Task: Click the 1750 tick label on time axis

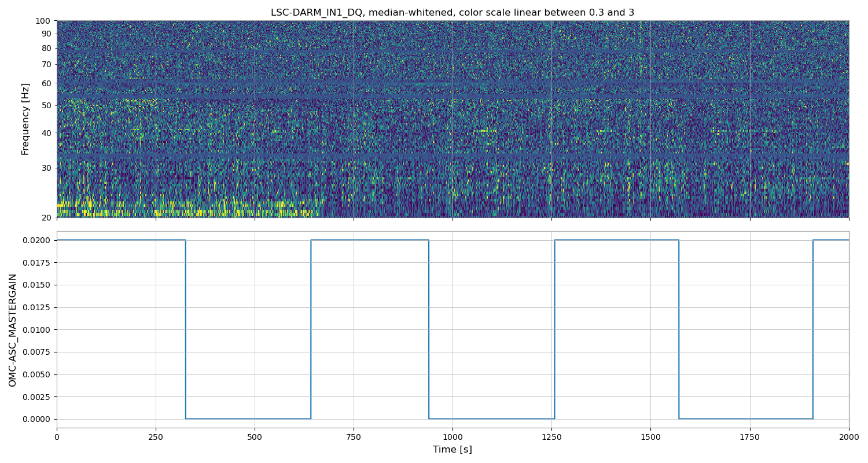Action: pyautogui.click(x=749, y=436)
